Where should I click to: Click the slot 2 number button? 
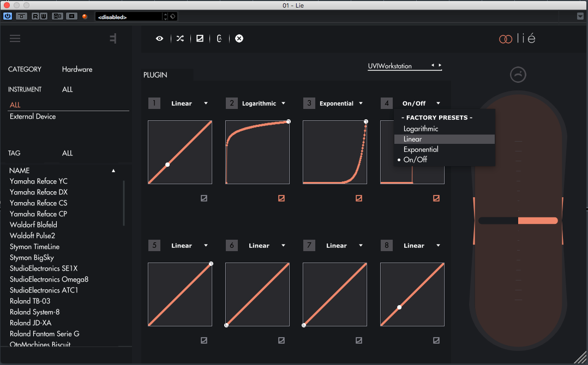click(232, 104)
